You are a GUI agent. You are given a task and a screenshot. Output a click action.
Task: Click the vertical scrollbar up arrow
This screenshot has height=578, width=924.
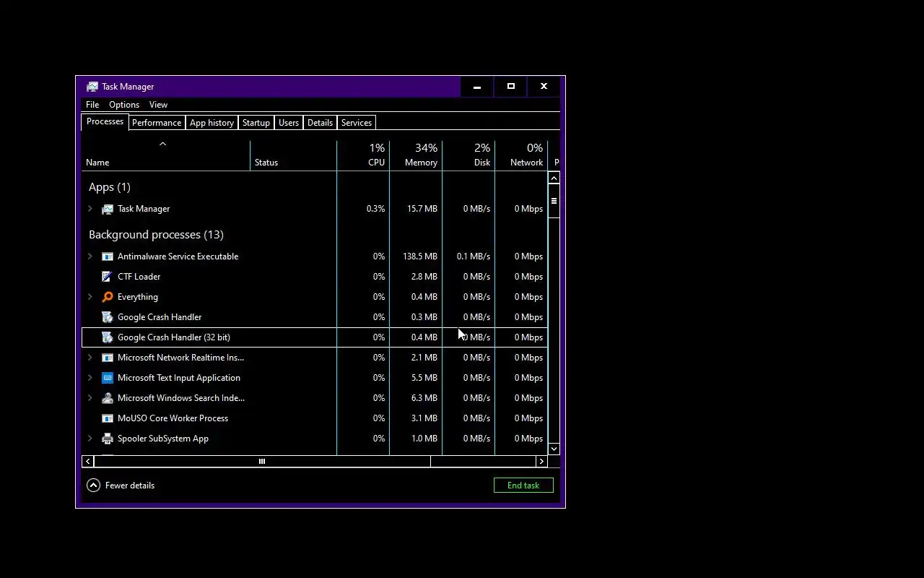coord(554,178)
